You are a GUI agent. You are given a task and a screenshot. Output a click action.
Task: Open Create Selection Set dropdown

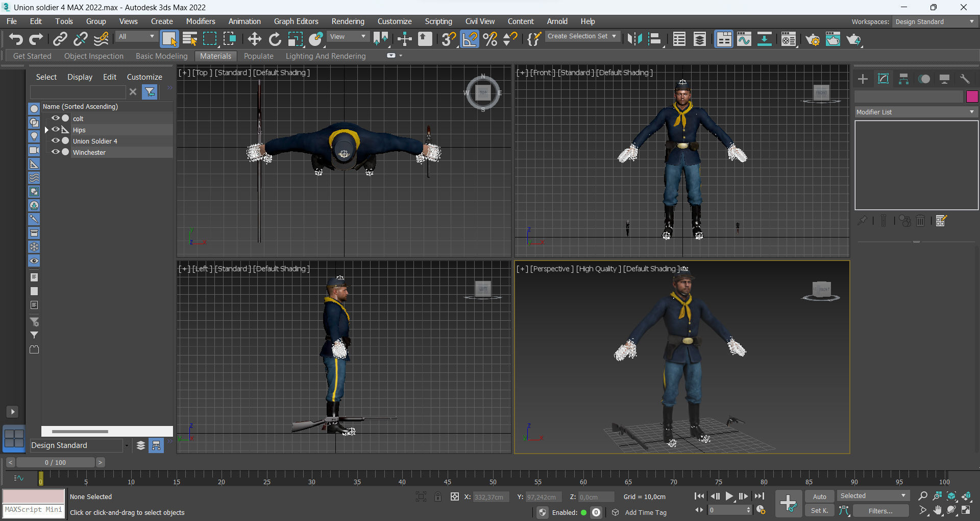pos(582,36)
